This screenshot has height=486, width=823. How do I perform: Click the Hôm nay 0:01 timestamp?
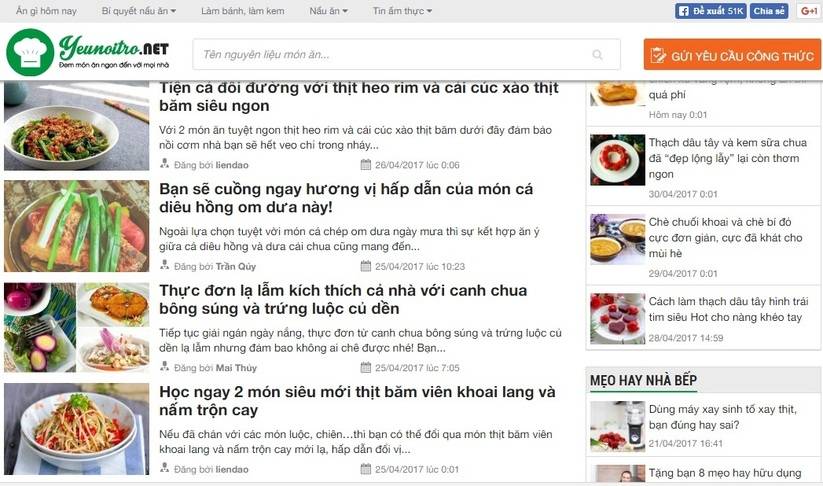tap(678, 114)
